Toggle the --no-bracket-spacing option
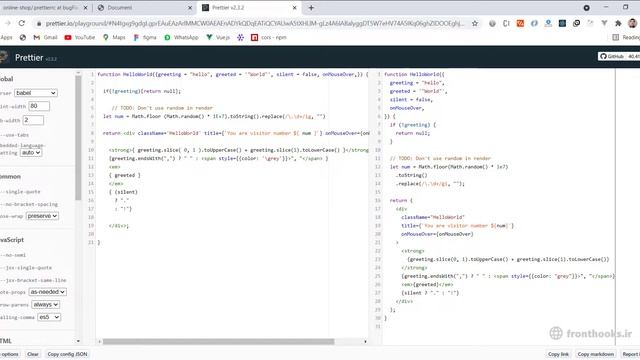The width and height of the screenshot is (640, 360). [29, 204]
